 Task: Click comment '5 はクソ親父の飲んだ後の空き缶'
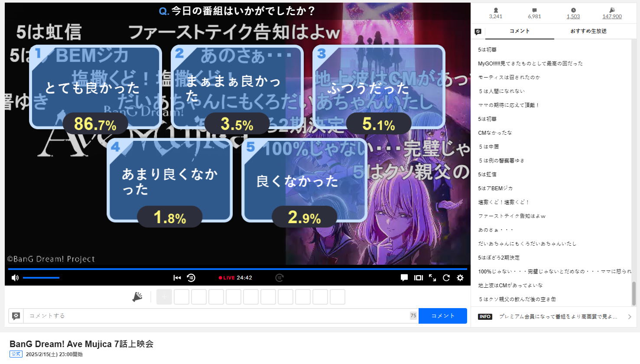pyautogui.click(x=517, y=299)
